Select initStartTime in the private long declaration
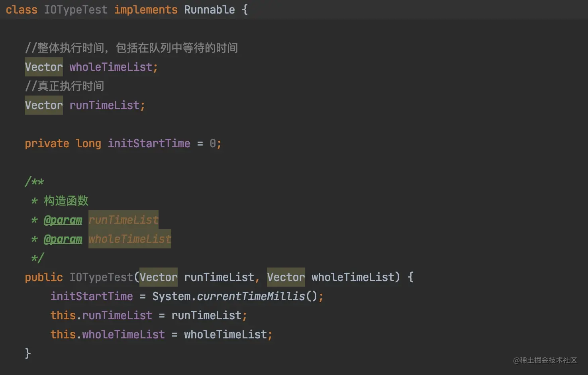This screenshot has height=375, width=588. coord(149,143)
